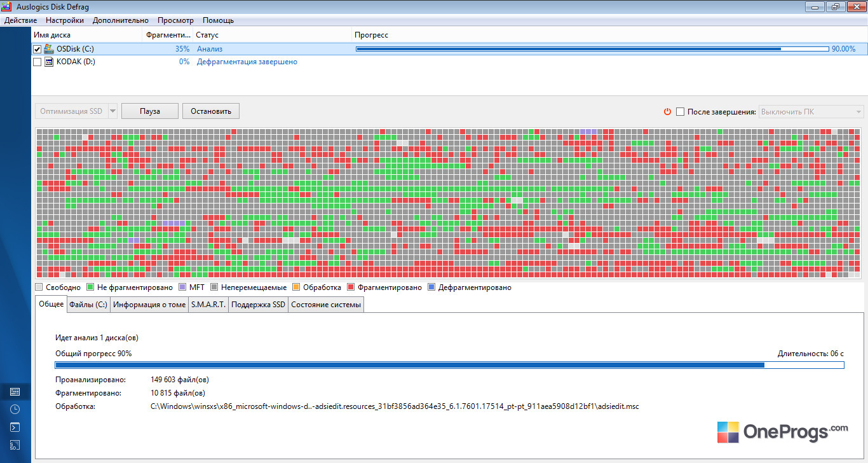Viewport: 868px width, 463px height.
Task: Enable the После завершения checkbox
Action: click(x=681, y=111)
